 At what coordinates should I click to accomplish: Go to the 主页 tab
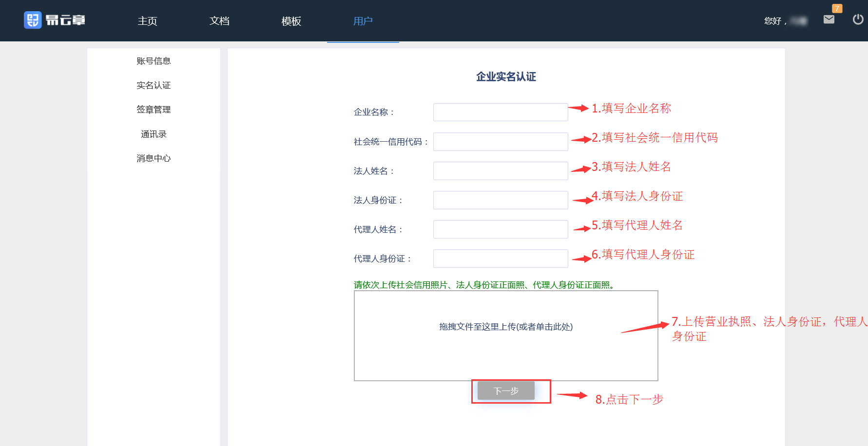coord(147,21)
